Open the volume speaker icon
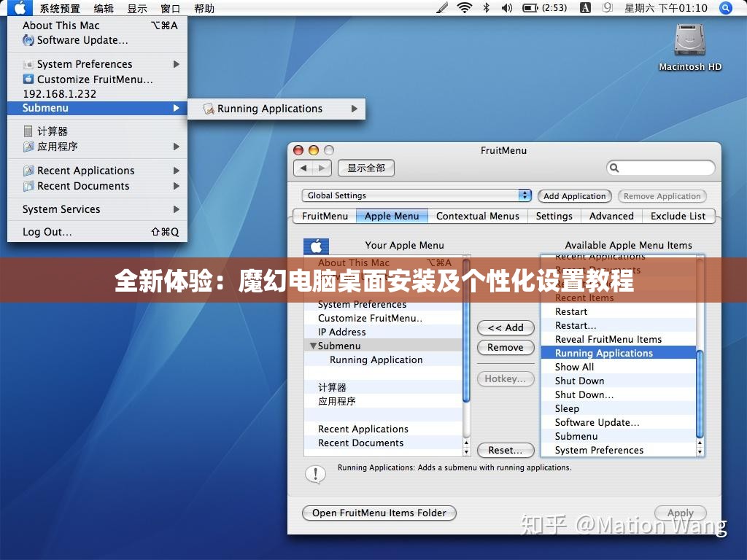The height and width of the screenshot is (560, 747). pyautogui.click(x=507, y=7)
